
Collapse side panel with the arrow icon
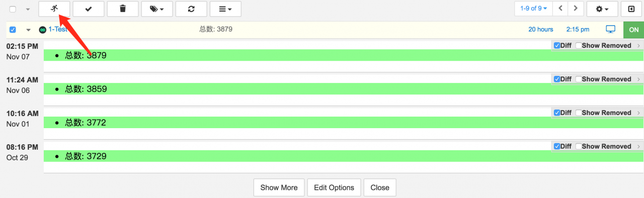click(631, 9)
